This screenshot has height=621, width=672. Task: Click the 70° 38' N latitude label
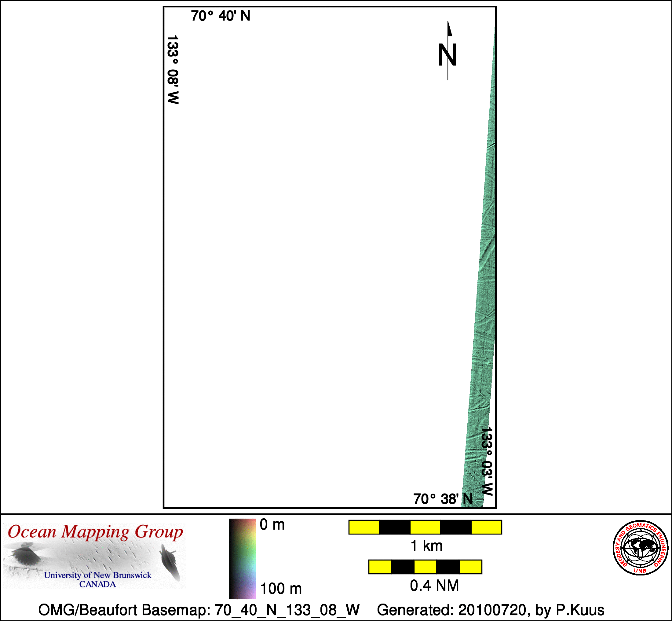pos(443,499)
